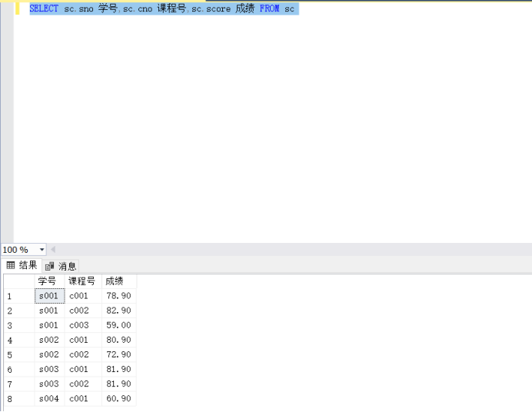Select the score cell 82.90

point(118,311)
